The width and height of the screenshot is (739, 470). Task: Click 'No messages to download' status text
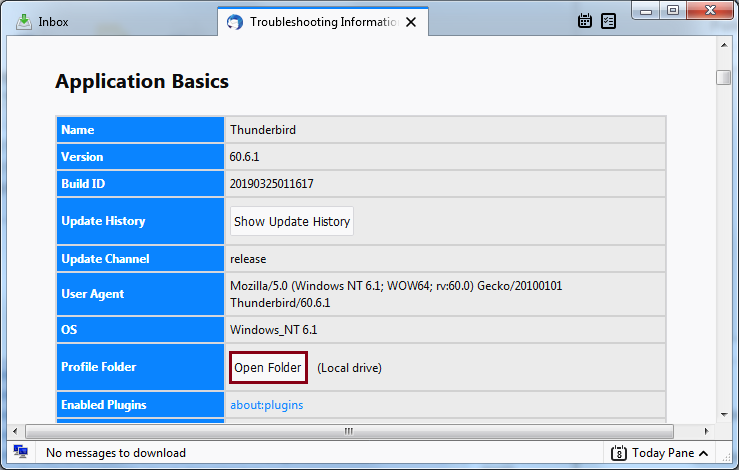click(x=115, y=453)
